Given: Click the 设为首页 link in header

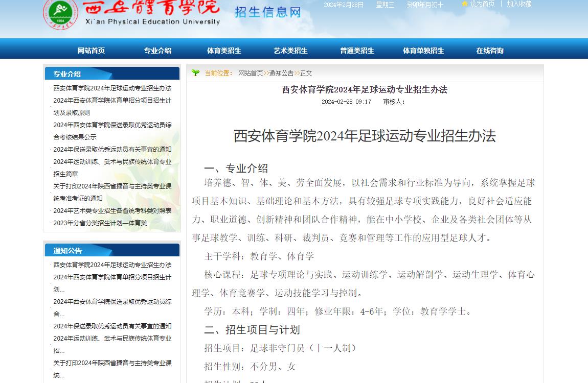Looking at the screenshot, I should pyautogui.click(x=482, y=4).
